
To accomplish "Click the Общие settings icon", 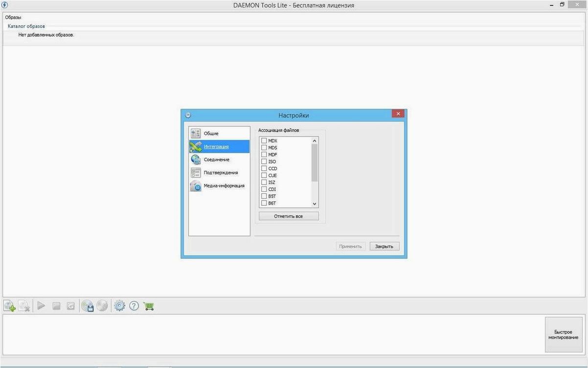I will pyautogui.click(x=196, y=133).
